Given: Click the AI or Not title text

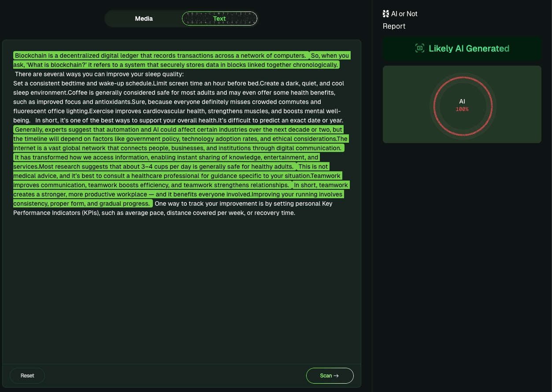Looking at the screenshot, I should (x=404, y=14).
